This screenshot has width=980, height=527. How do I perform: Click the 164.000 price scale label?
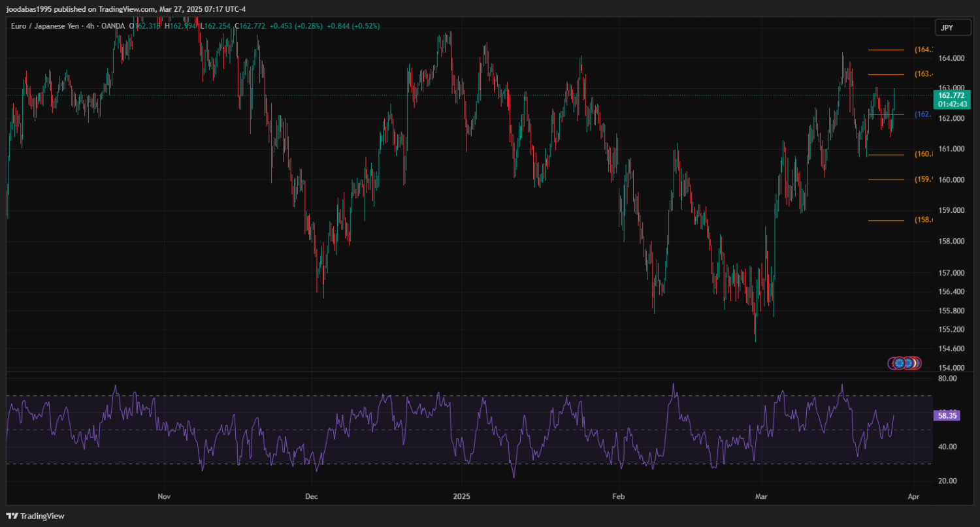click(951, 58)
